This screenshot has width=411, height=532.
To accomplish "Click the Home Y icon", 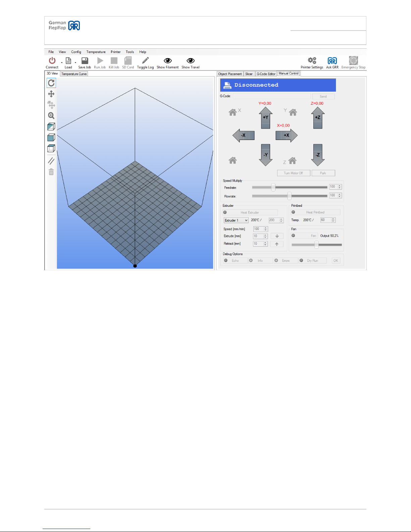I will coord(293,112).
